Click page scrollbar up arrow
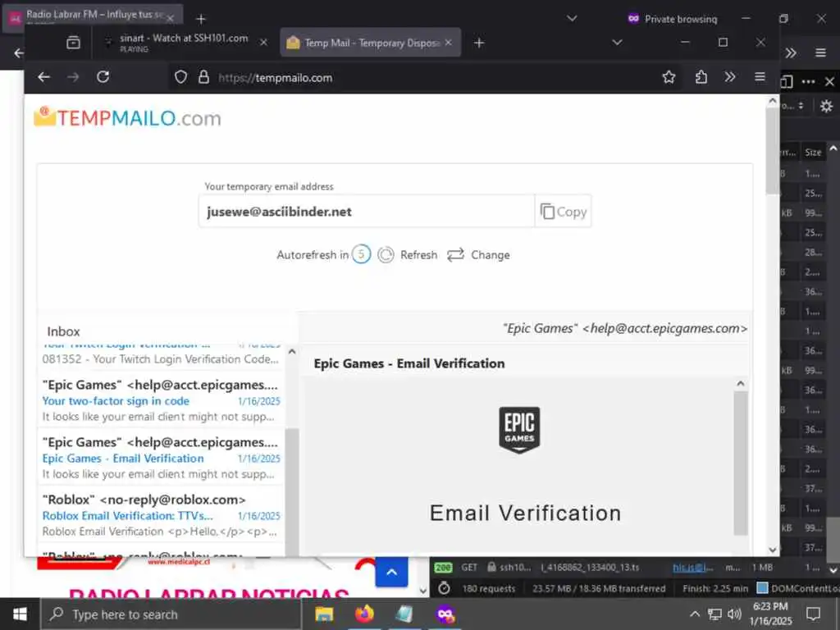 tap(773, 101)
